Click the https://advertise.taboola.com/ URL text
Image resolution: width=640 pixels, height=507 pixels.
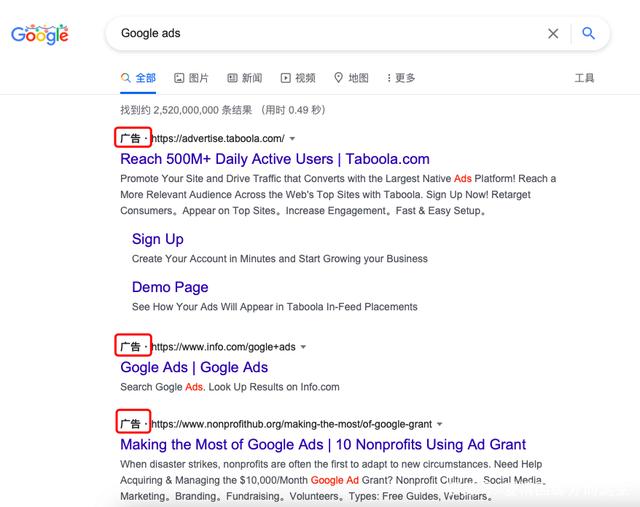[x=218, y=139]
